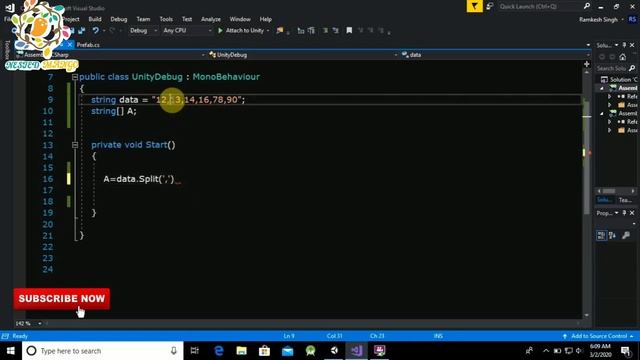Click the decrease indent toolbar icon
This screenshot has height=360, width=640.
(301, 31)
